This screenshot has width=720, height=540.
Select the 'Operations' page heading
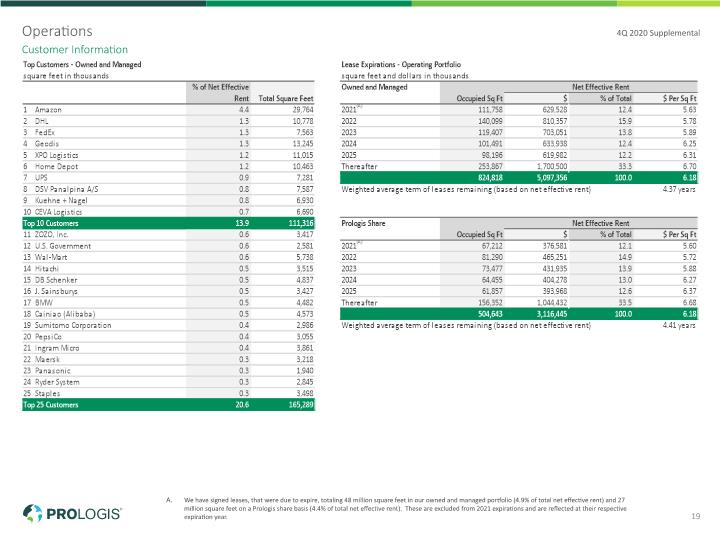coord(57,31)
